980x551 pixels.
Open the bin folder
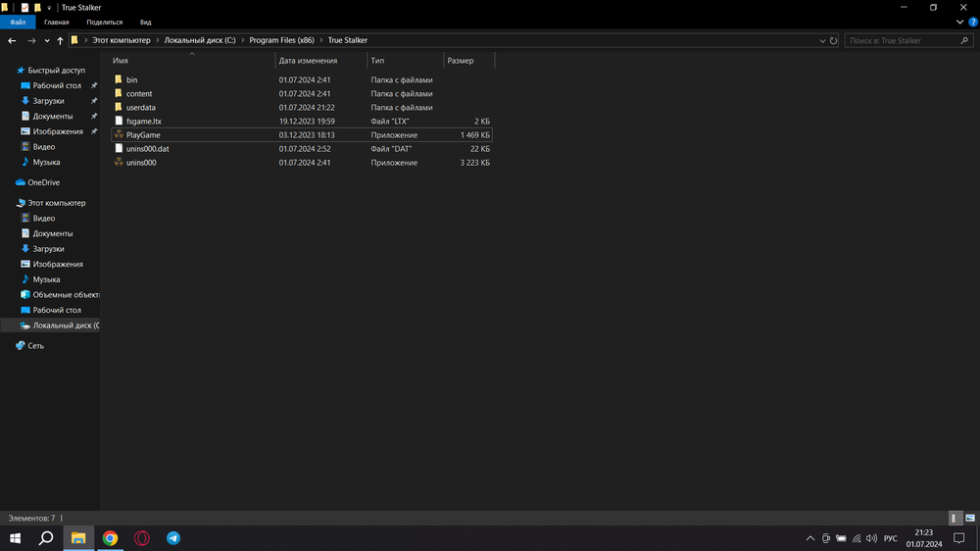pyautogui.click(x=131, y=79)
